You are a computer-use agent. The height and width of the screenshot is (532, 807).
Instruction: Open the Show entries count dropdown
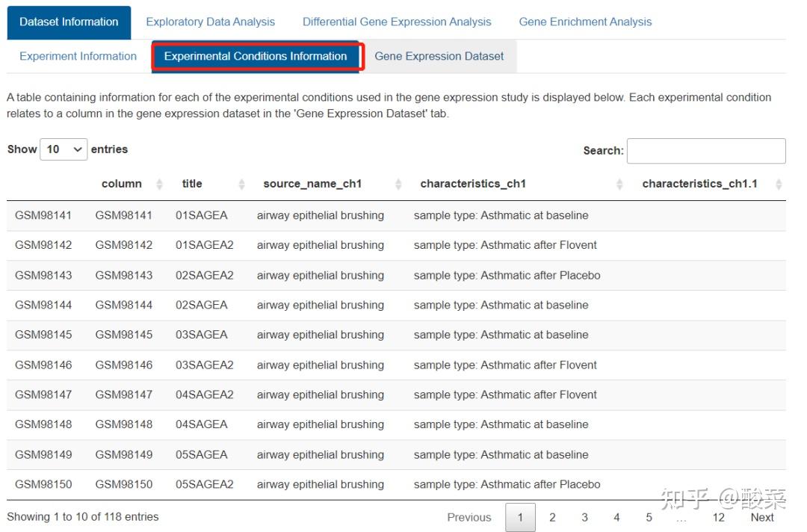[x=64, y=149]
